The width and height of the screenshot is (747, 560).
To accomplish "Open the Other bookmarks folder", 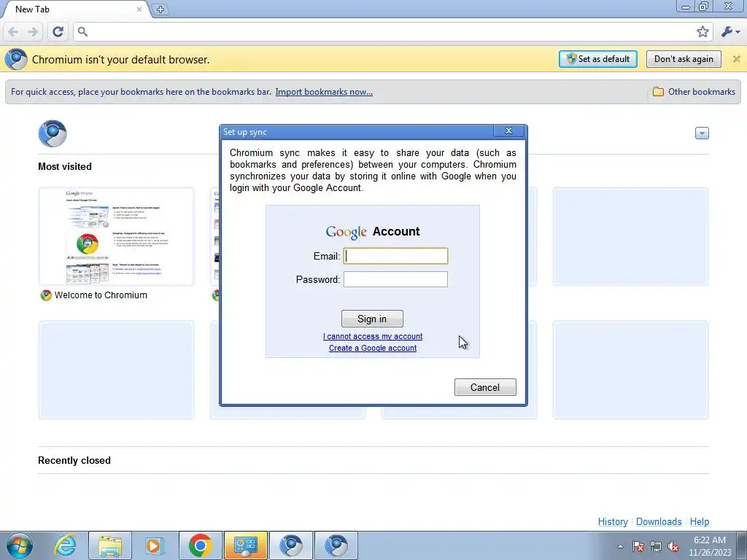I will [x=694, y=92].
